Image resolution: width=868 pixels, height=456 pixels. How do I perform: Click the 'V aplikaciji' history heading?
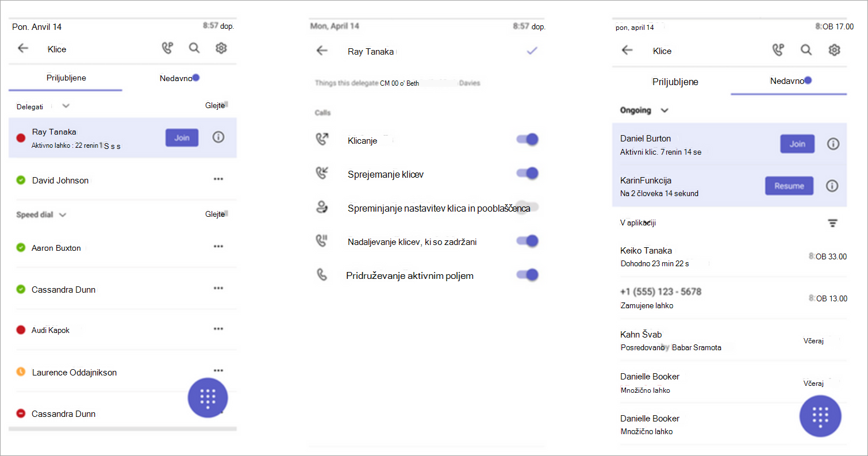tap(637, 223)
